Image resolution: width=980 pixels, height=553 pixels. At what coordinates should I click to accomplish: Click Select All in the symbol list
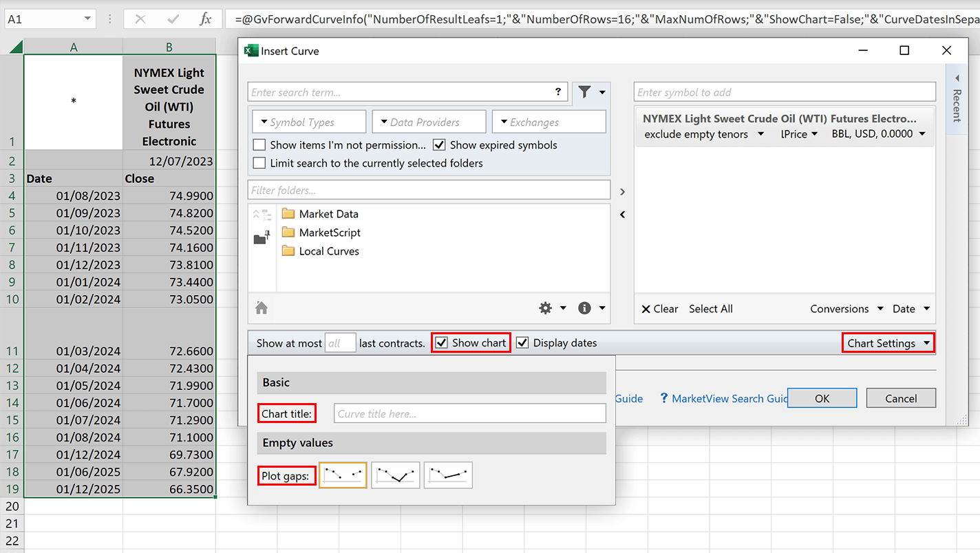click(710, 309)
